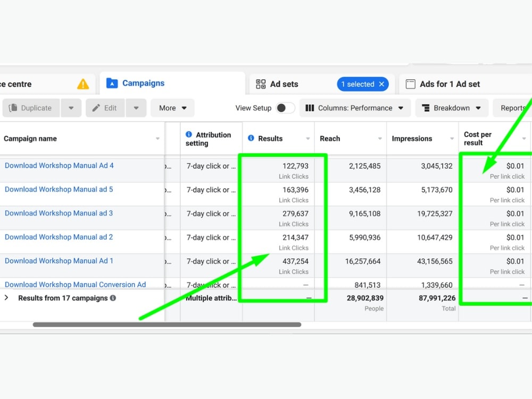Click the Reports button

pyautogui.click(x=512, y=108)
